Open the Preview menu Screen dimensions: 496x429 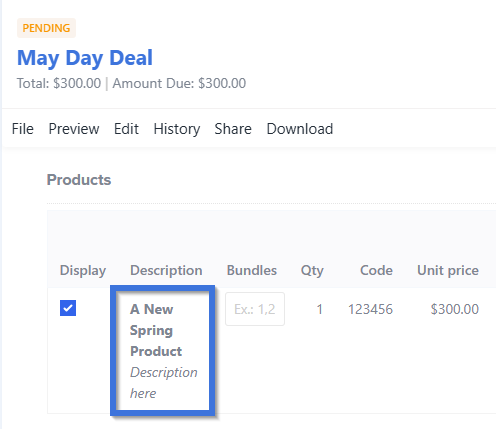click(x=74, y=129)
